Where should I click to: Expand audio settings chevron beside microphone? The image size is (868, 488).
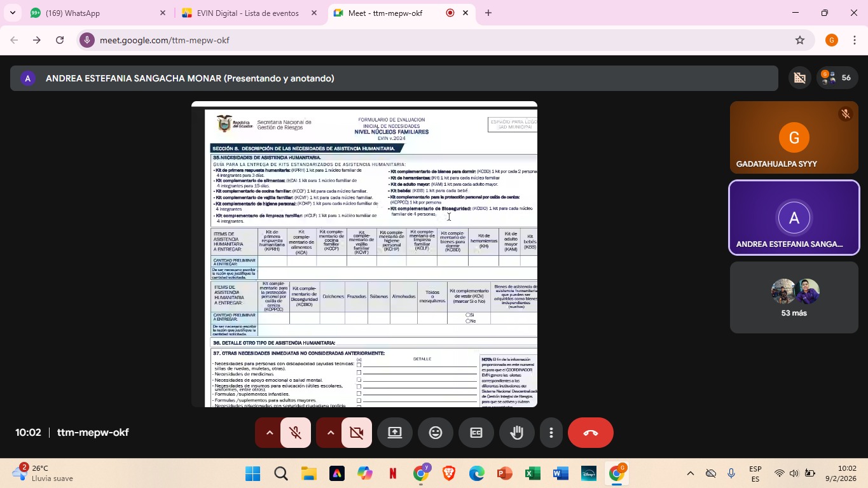pyautogui.click(x=269, y=433)
